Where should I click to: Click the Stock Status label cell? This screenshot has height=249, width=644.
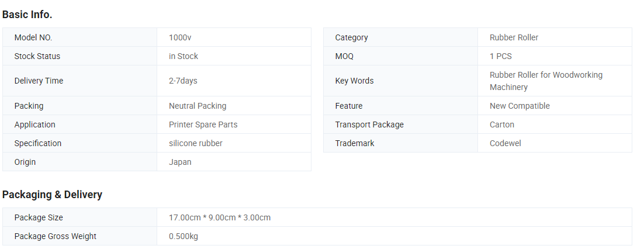[x=79, y=56]
